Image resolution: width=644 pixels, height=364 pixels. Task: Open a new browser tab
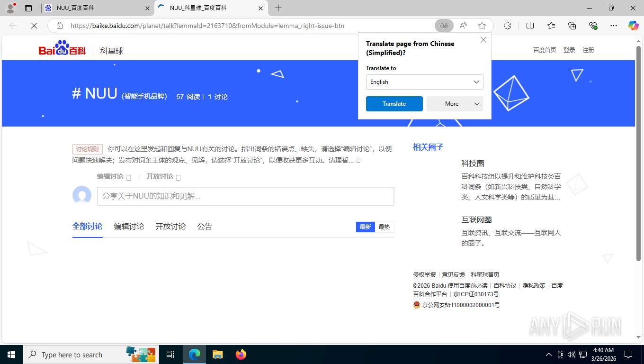point(278,8)
